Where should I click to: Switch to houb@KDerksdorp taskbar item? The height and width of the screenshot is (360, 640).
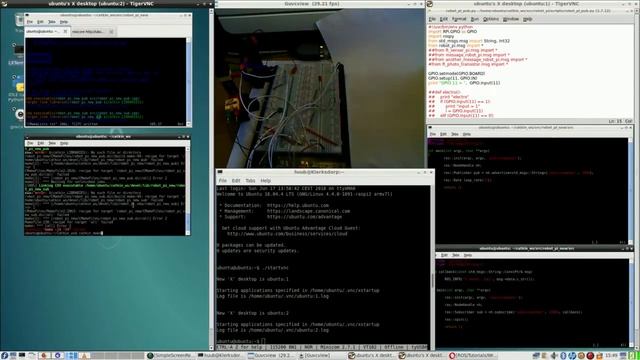tap(220, 356)
